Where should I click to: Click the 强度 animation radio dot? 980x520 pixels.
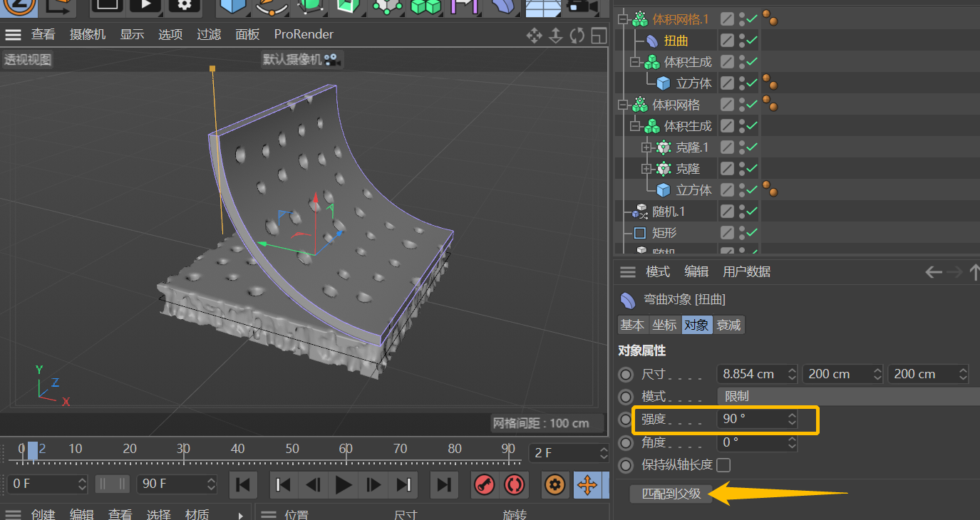tap(626, 420)
